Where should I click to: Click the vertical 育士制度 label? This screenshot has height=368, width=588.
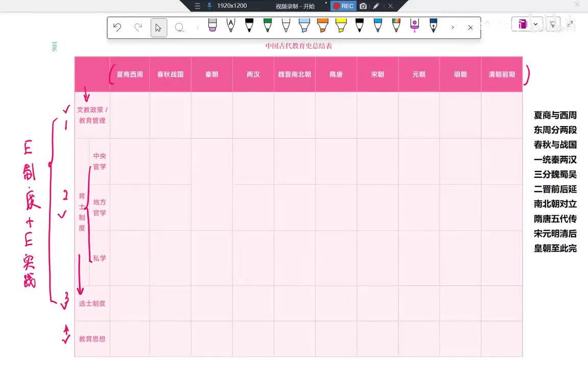pyautogui.click(x=82, y=212)
